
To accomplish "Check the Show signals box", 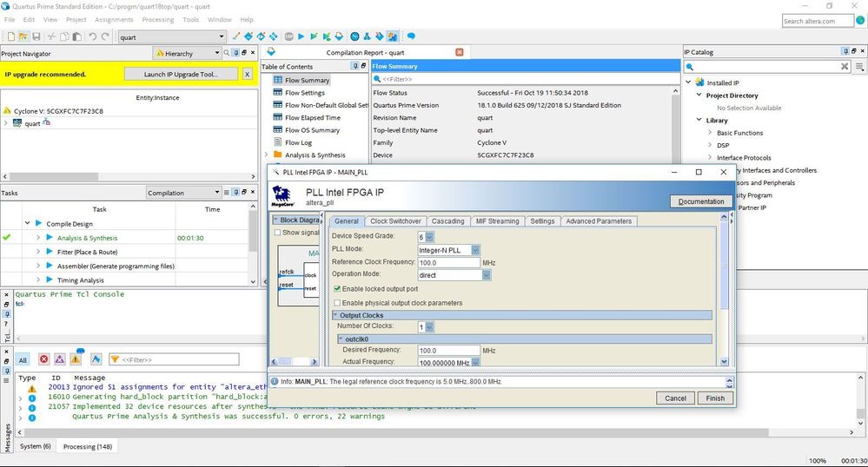I will (x=278, y=233).
